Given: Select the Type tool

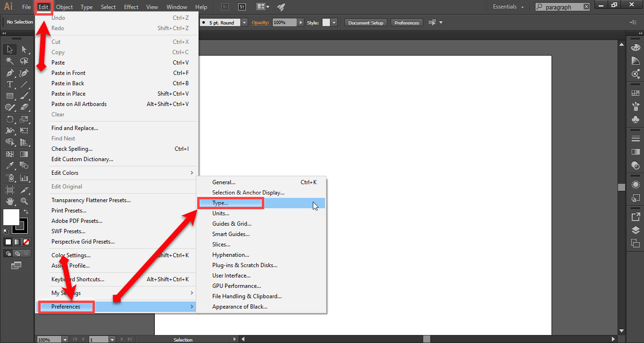Looking at the screenshot, I should click(x=9, y=84).
